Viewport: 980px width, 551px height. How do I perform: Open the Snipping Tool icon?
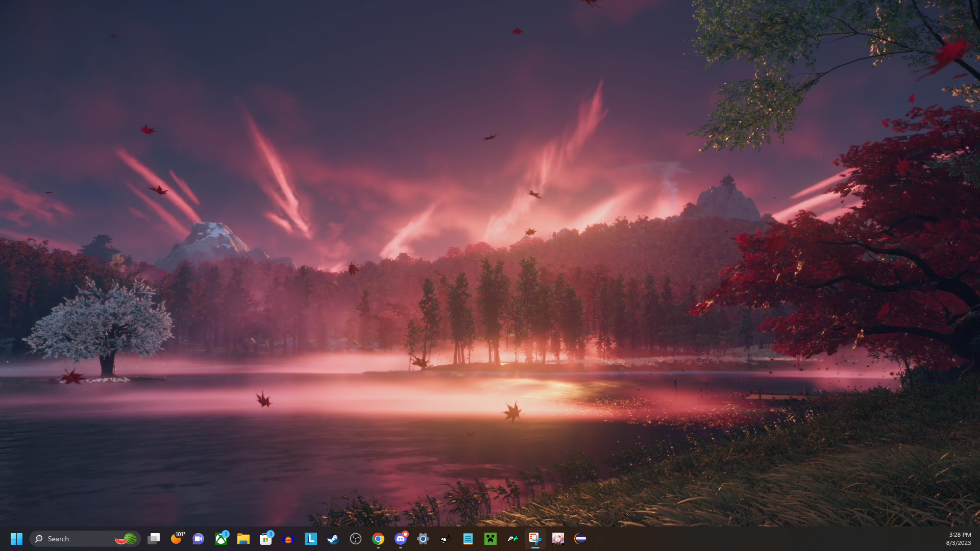pos(535,539)
